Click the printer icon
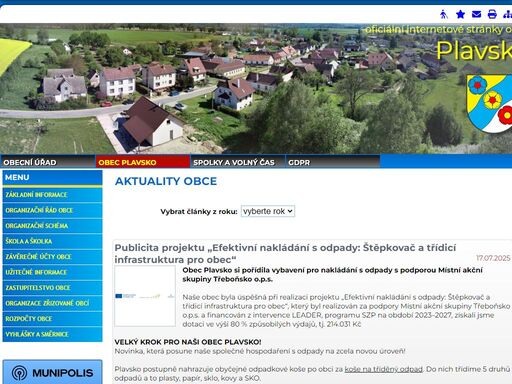 coord(492,14)
